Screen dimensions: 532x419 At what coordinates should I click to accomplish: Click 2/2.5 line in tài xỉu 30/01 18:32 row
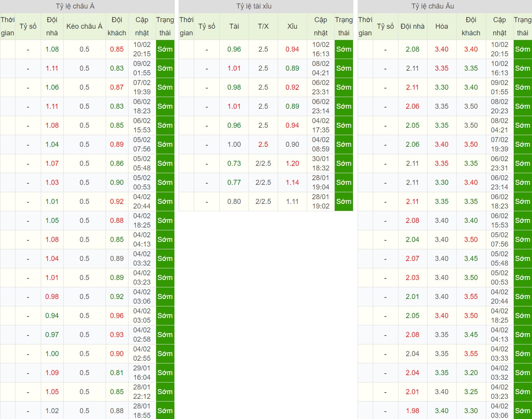coord(263,163)
